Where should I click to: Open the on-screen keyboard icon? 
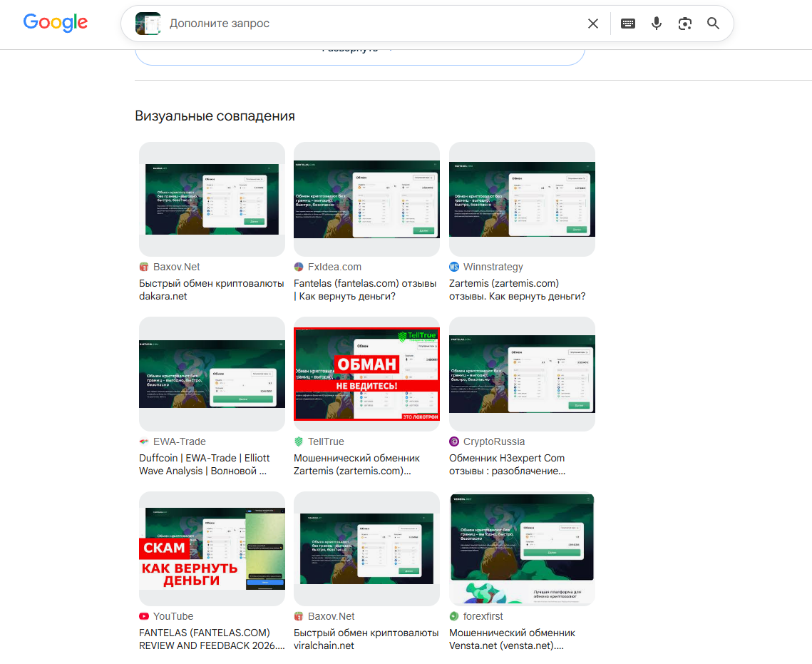627,24
